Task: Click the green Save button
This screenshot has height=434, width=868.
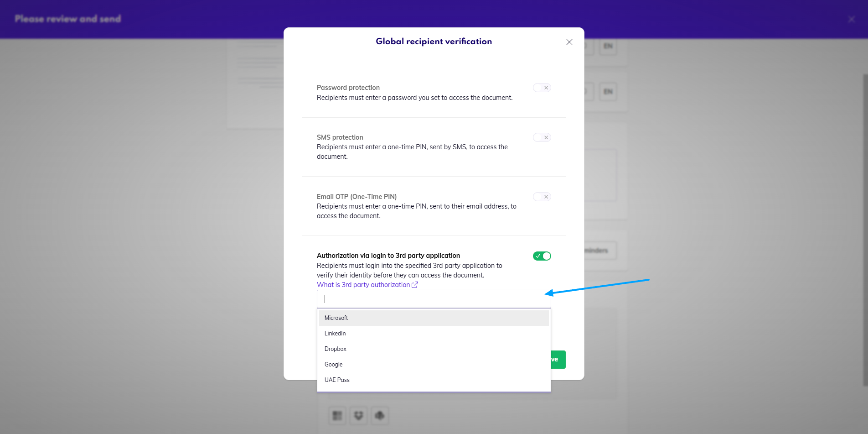Action: coord(558,360)
